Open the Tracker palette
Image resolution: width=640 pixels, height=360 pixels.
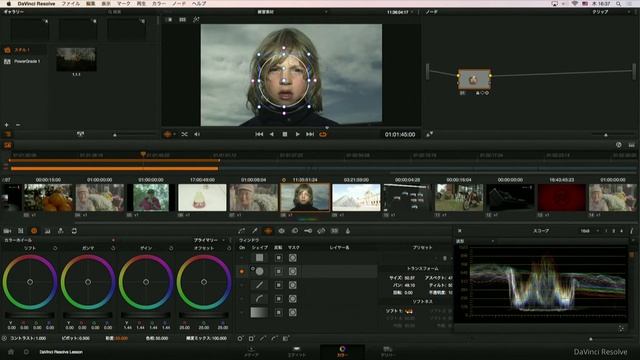tap(281, 231)
